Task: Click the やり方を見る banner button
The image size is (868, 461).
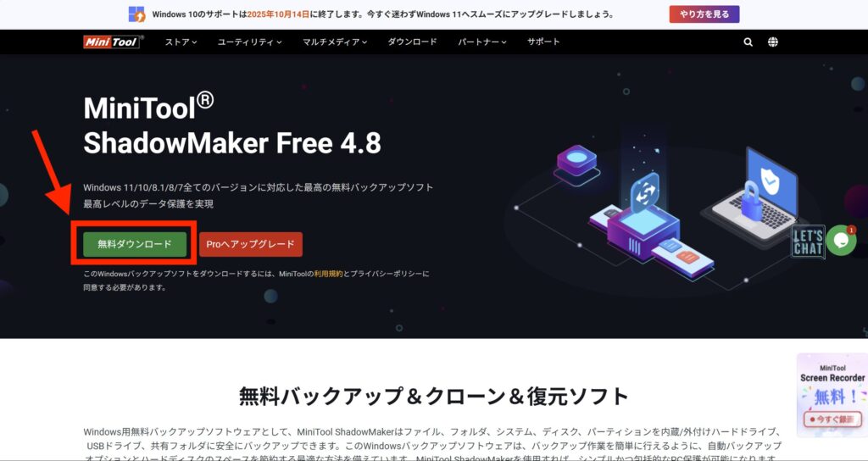Action: [704, 14]
